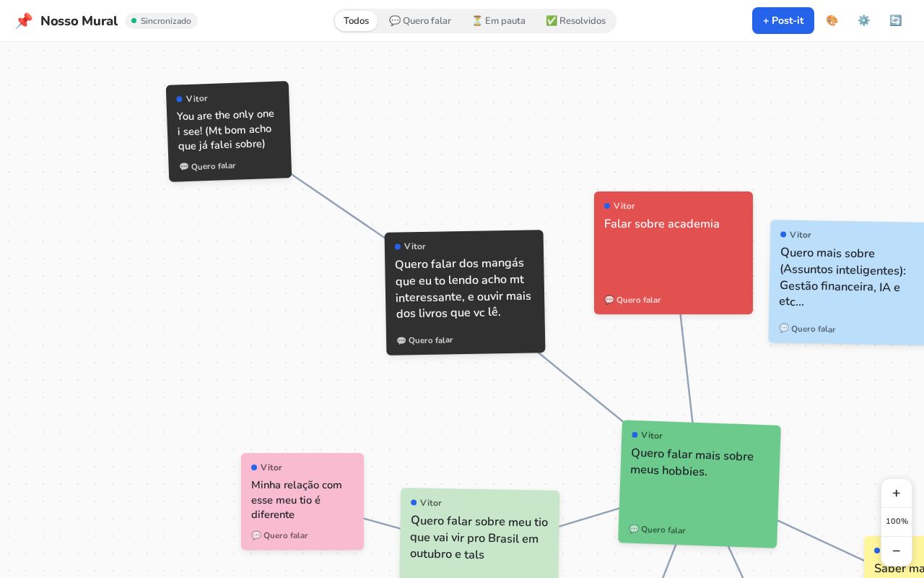Click Quero falar tag on pink note
This screenshot has height=578, width=924.
[279, 535]
